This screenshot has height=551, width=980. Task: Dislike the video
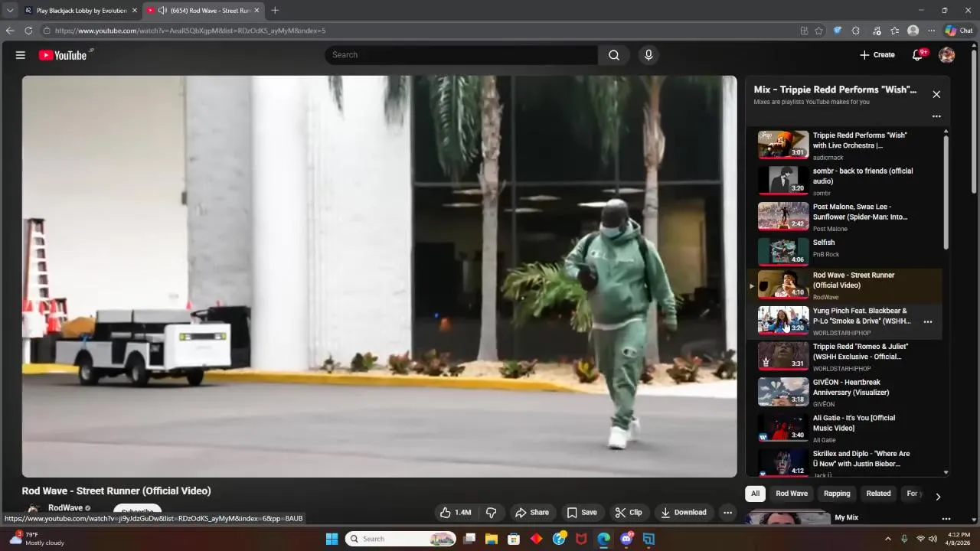491,513
